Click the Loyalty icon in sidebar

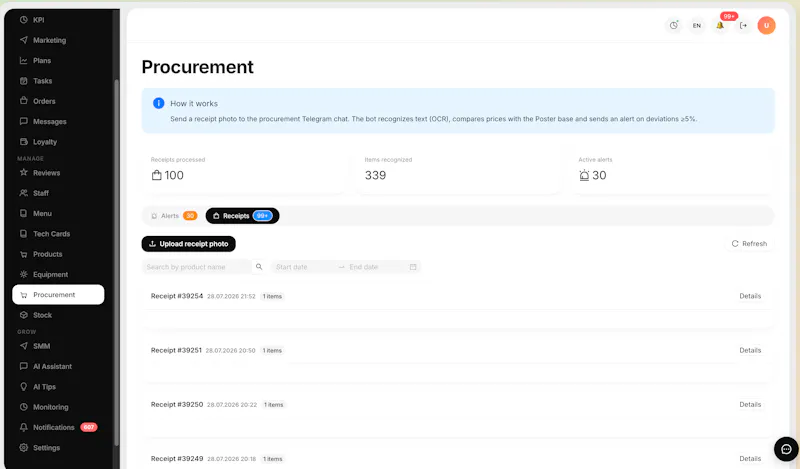(23, 141)
